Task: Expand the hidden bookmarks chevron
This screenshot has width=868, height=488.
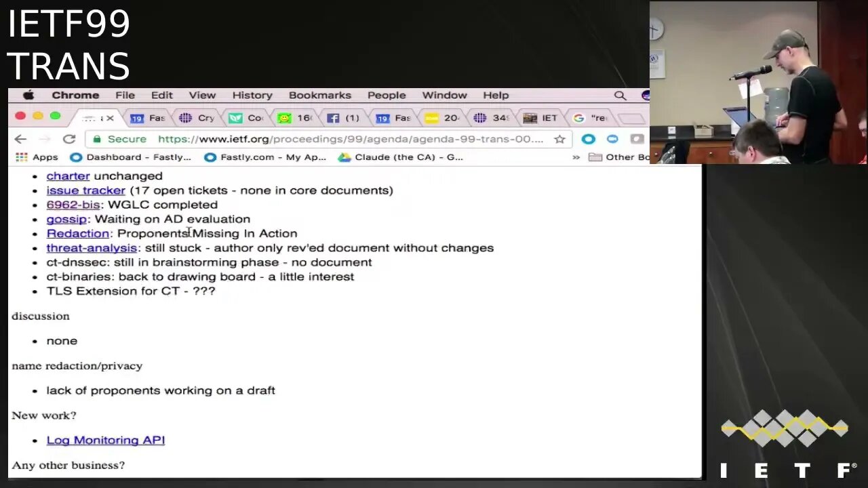Action: [576, 157]
